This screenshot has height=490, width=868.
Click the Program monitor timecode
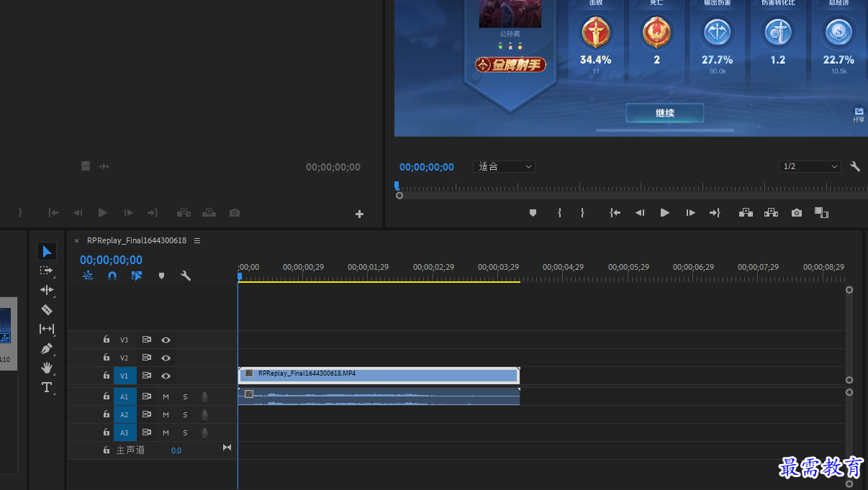tap(427, 167)
